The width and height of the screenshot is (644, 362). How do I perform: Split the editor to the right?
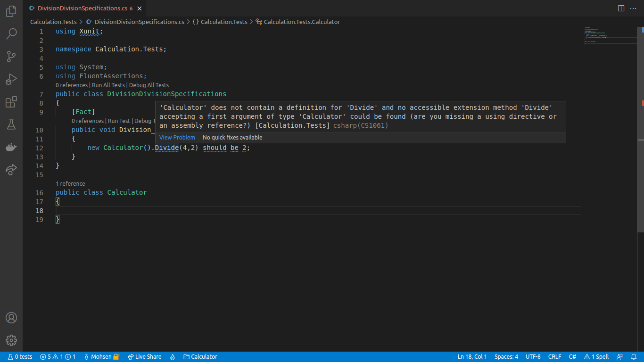tap(621, 8)
